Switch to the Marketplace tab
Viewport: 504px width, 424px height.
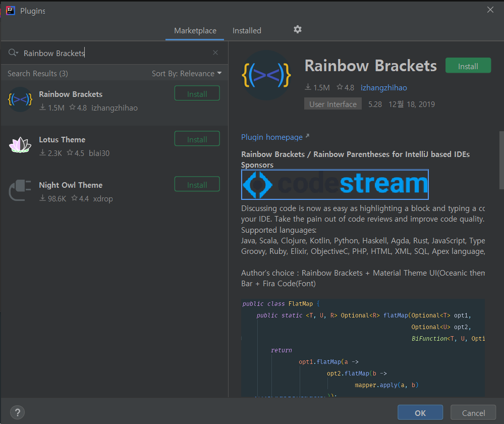pyautogui.click(x=195, y=31)
